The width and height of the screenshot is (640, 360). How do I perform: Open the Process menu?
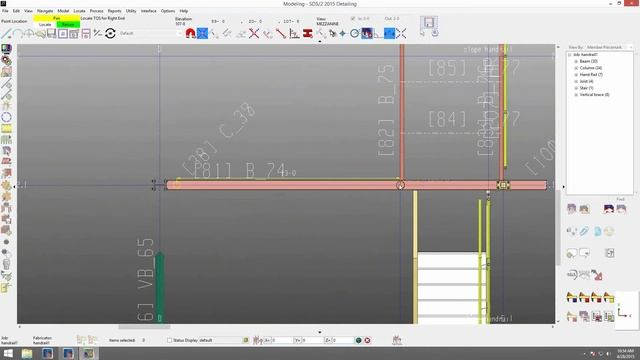pyautogui.click(x=96, y=11)
